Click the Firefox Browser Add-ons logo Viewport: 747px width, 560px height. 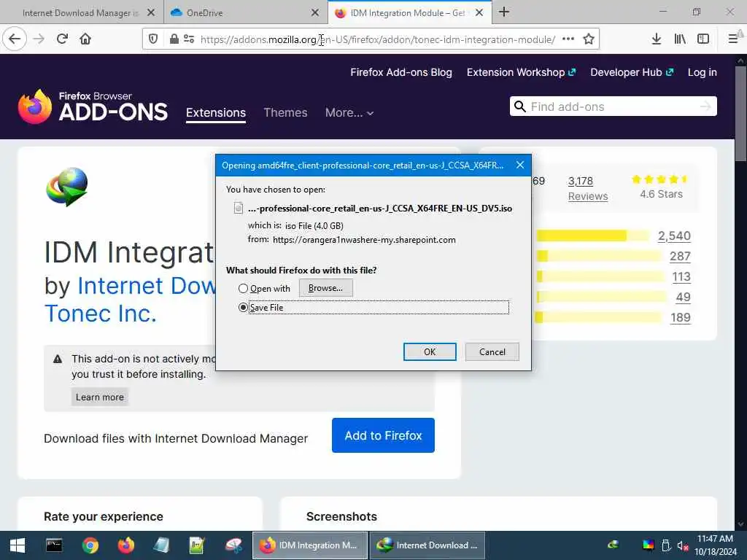coord(93,106)
